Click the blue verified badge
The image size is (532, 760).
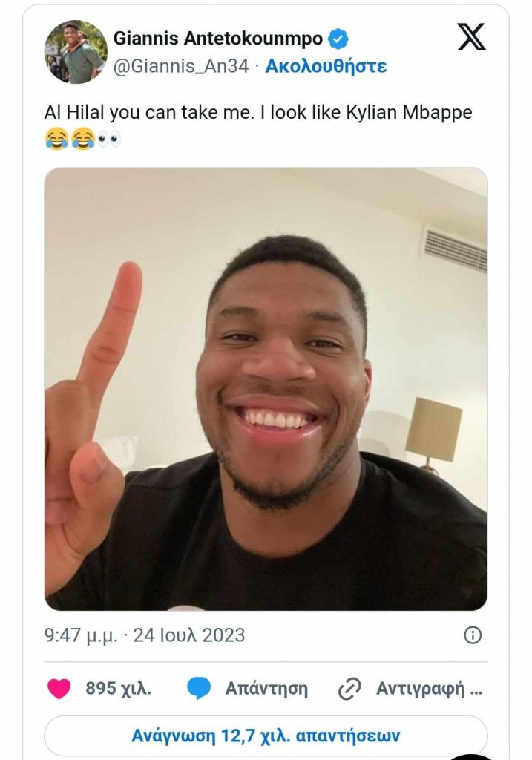pos(338,39)
